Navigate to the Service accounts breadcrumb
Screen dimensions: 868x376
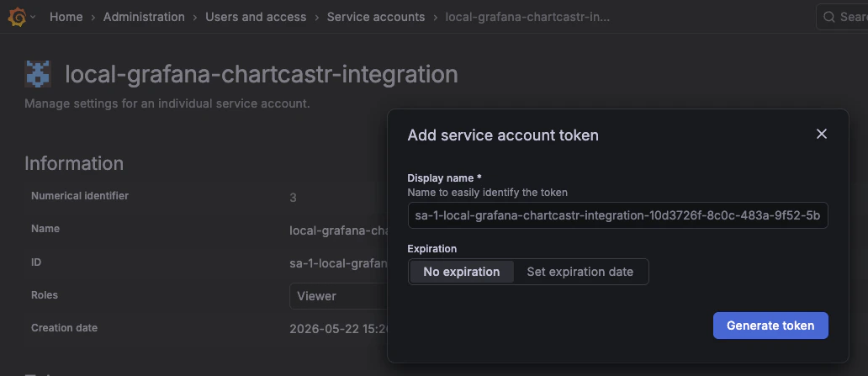376,17
